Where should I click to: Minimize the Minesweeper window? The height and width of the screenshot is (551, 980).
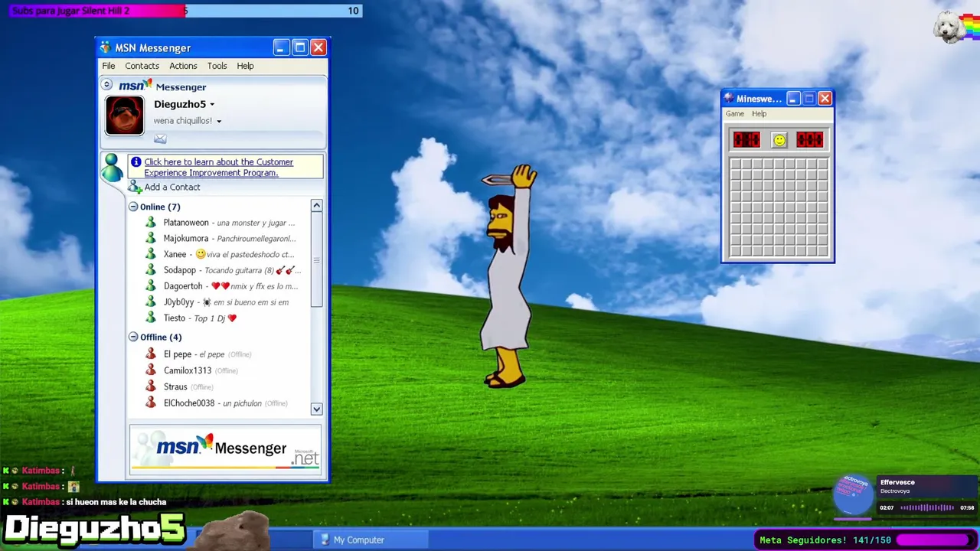click(793, 99)
